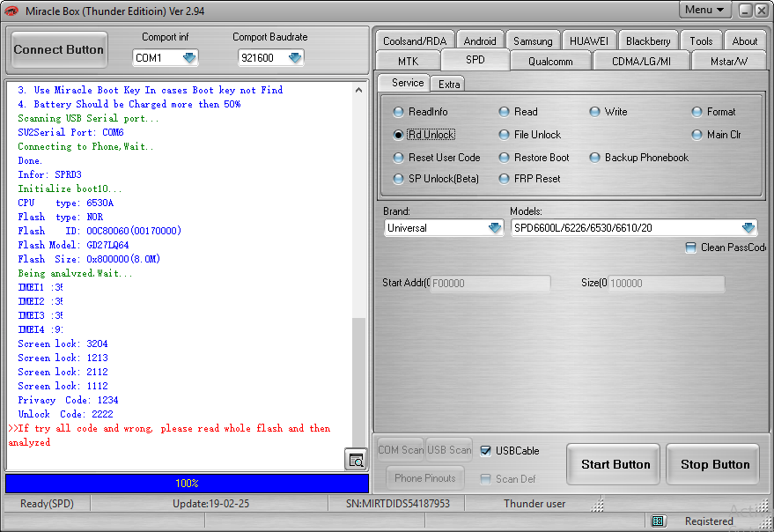The width and height of the screenshot is (774, 532).
Task: Click the 'Unlock Code: 2222' log line
Action: coord(66,415)
